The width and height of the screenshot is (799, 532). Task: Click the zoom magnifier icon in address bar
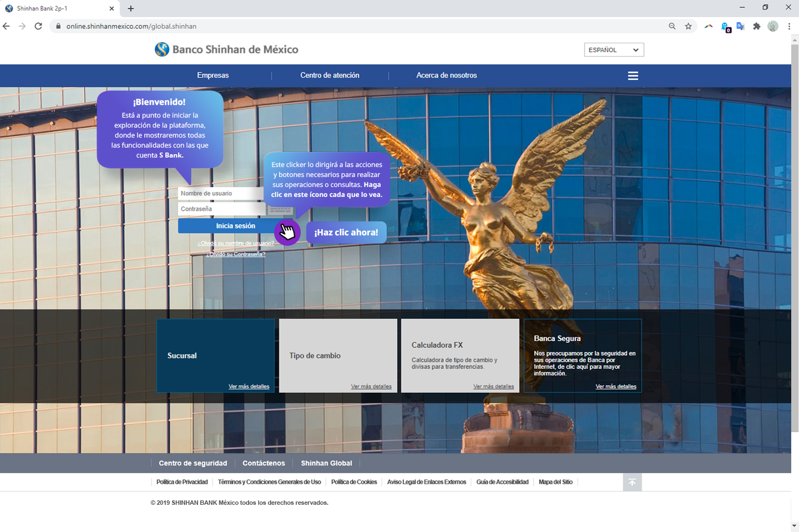pyautogui.click(x=672, y=26)
